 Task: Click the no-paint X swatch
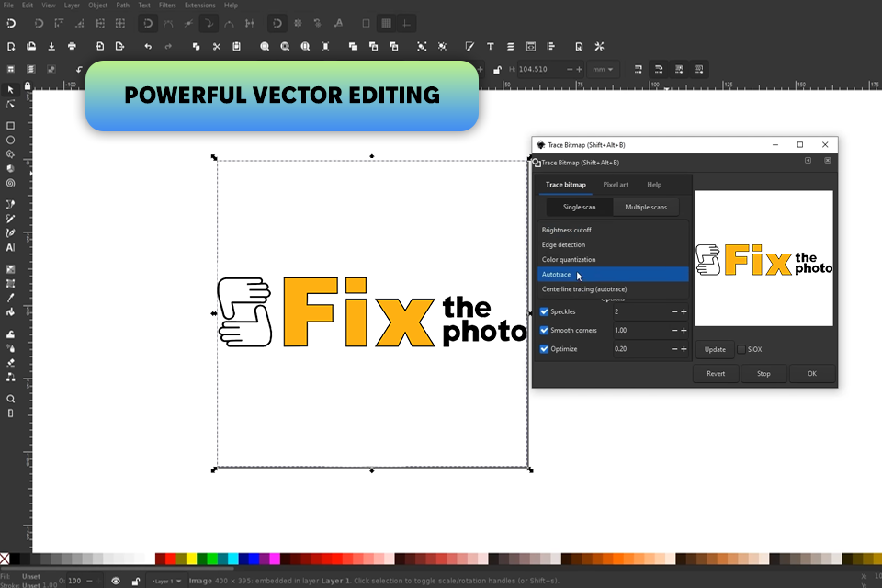click(5, 559)
